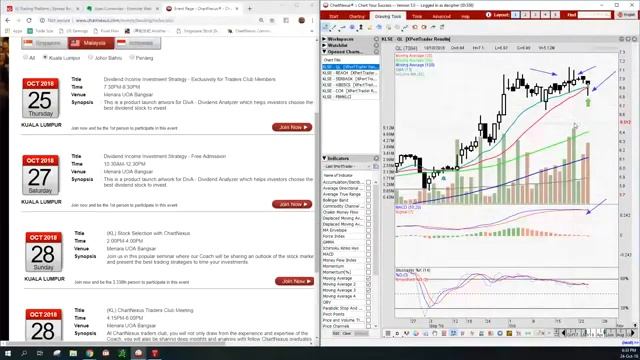Select the trend line zigzag tool

pyautogui.click(x=405, y=27)
